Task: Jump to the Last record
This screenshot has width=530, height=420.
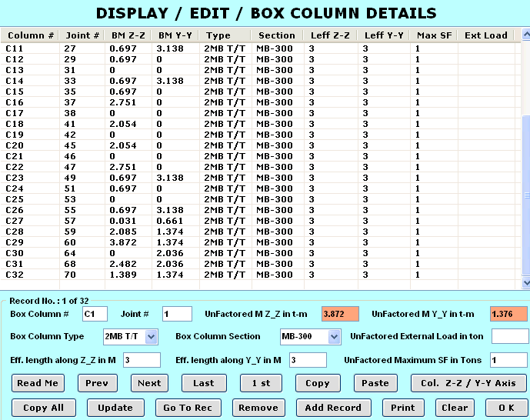Action: pyautogui.click(x=204, y=383)
